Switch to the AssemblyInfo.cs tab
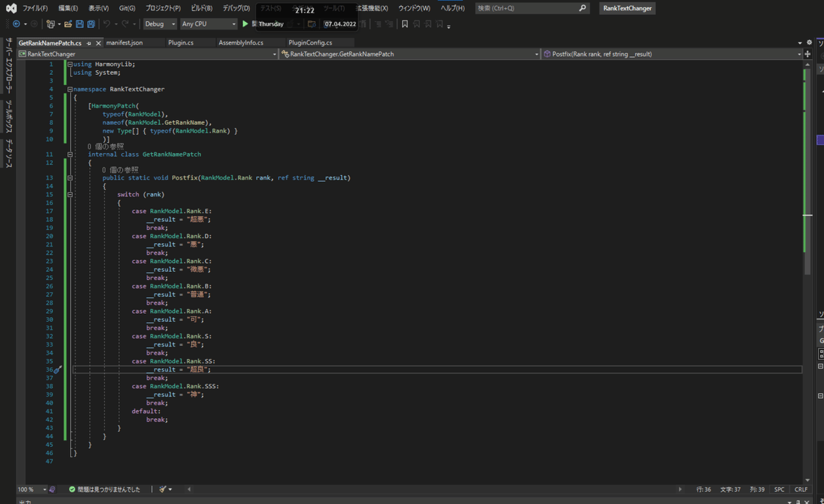This screenshot has width=824, height=504. coord(241,43)
